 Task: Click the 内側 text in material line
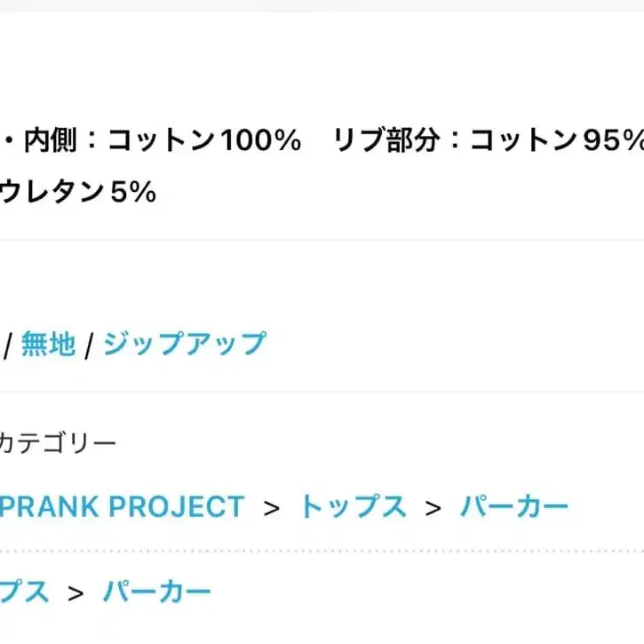pos(50,140)
